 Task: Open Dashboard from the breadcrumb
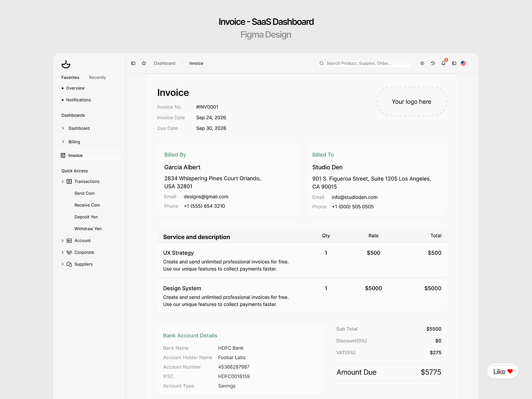[x=164, y=63]
